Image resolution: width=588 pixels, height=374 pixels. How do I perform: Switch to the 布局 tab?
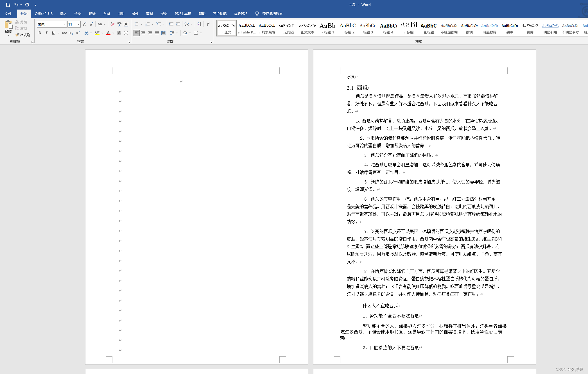coord(106,13)
